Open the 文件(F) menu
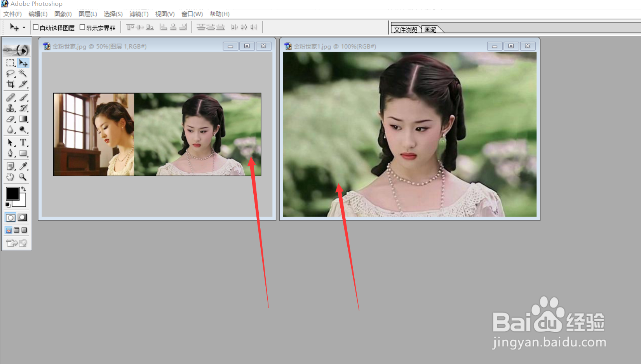 tap(12, 14)
